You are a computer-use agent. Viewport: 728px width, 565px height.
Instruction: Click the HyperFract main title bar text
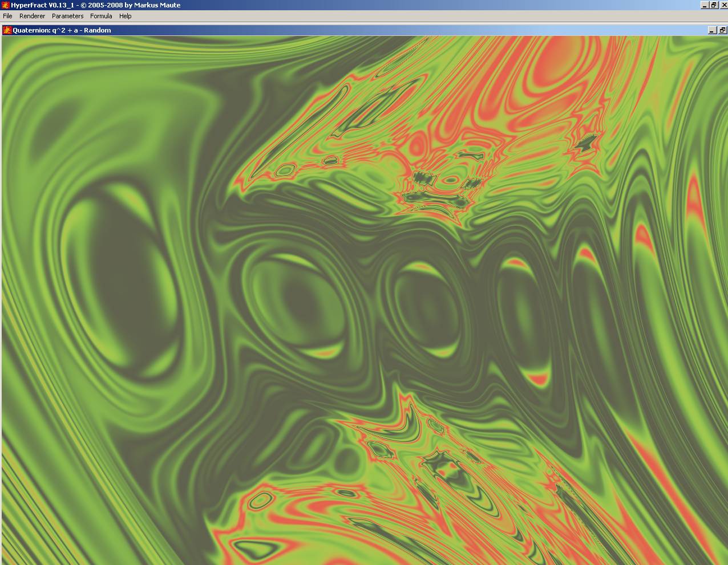click(96, 5)
